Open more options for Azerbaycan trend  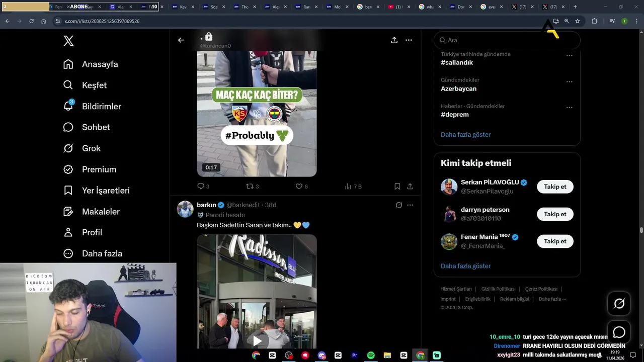point(570,81)
